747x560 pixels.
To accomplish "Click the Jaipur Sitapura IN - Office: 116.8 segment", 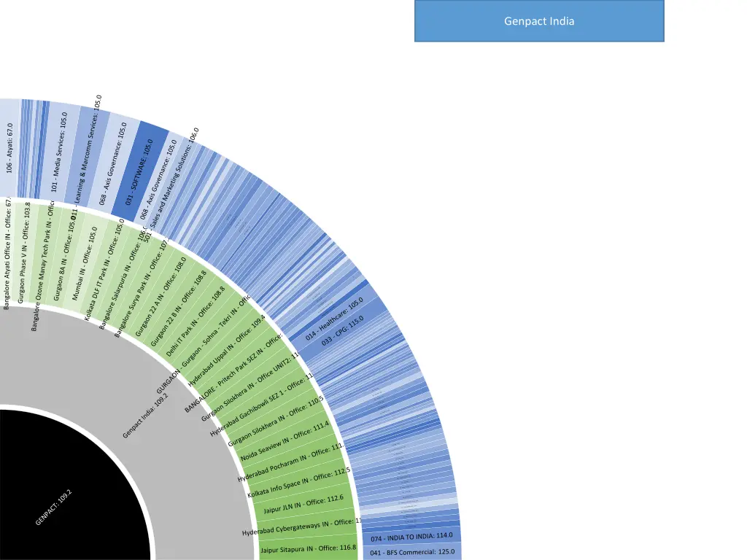I will pos(309,548).
